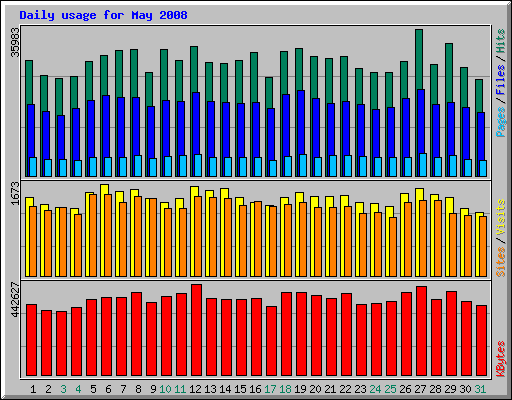Select day label 28 on the x-axis
The image size is (512, 400).
(435, 389)
